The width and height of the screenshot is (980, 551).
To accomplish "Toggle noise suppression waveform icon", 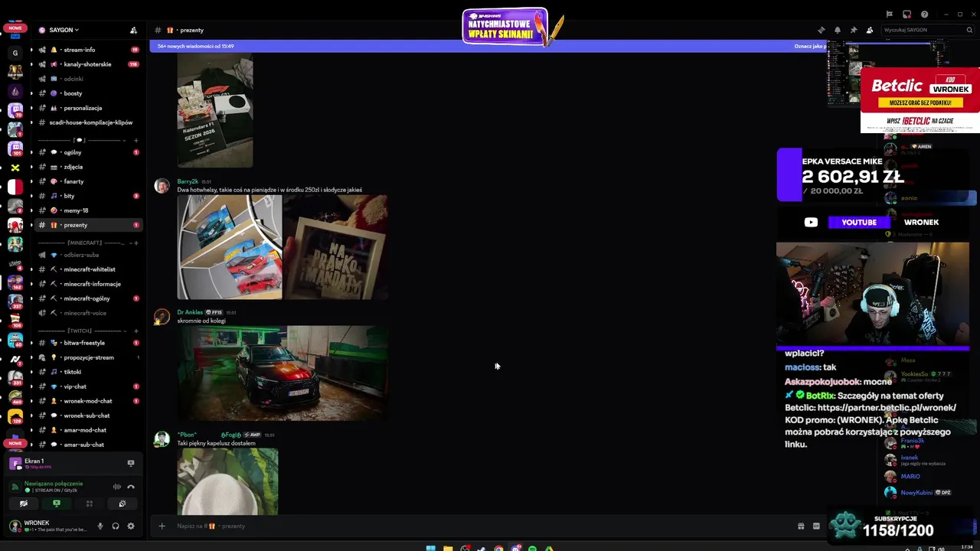I will [x=117, y=487].
